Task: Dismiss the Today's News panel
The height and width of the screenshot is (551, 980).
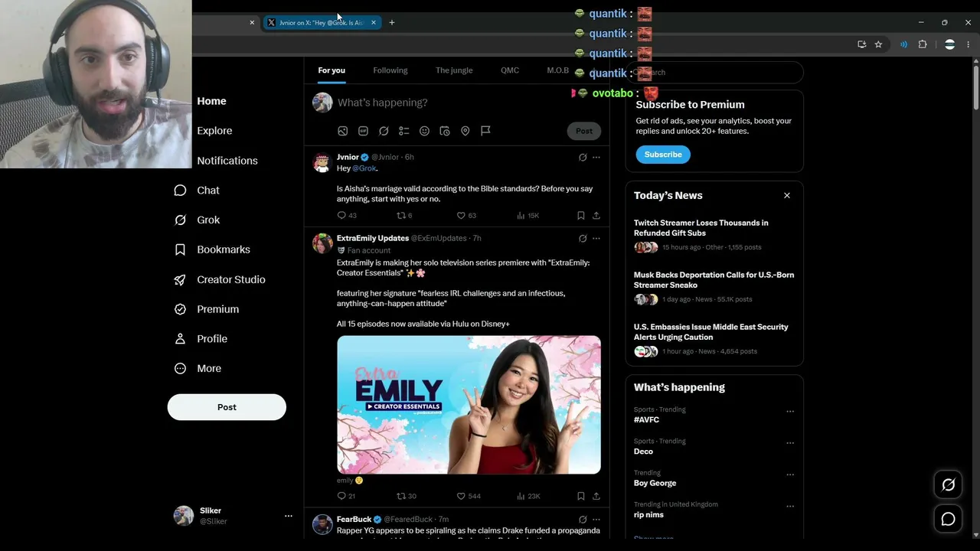Action: point(787,195)
